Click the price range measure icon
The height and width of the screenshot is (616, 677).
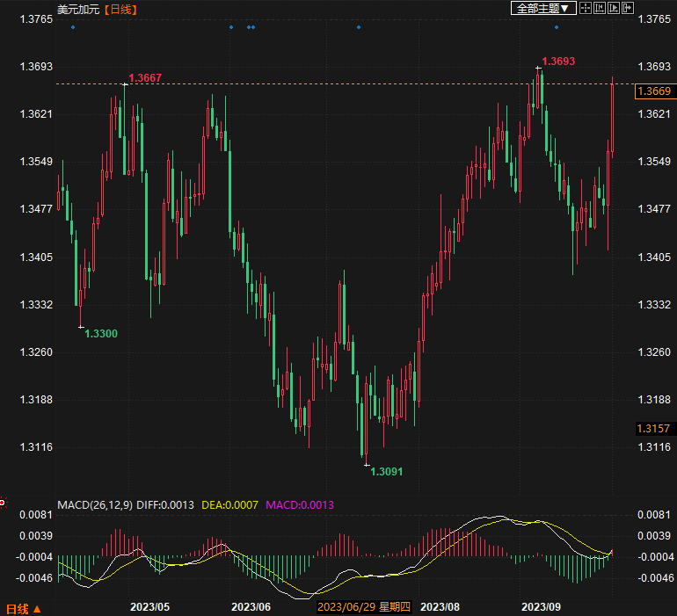pos(600,8)
